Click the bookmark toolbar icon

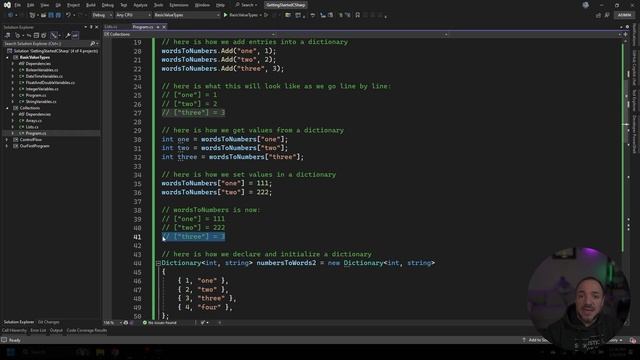[358, 15]
